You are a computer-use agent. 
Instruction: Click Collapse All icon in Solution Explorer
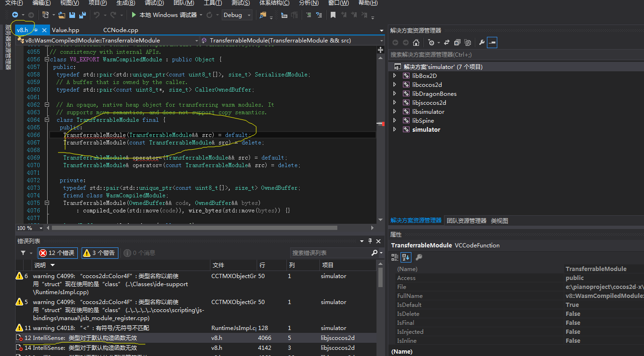coord(457,42)
